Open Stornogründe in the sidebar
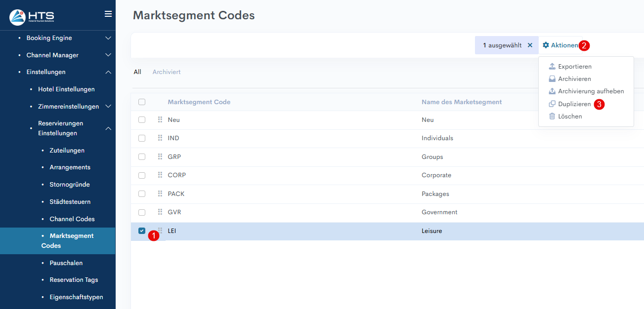 click(70, 185)
